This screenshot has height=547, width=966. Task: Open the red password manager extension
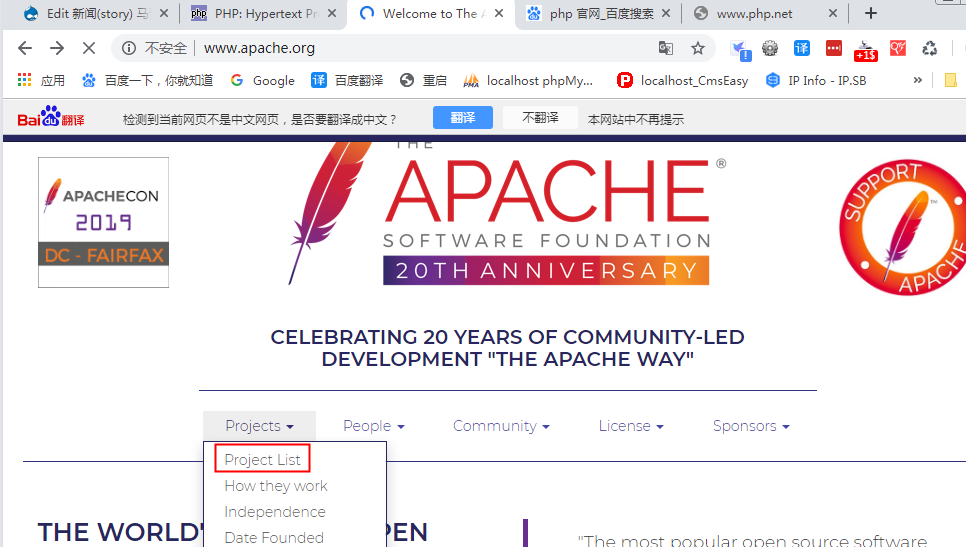tap(834, 48)
